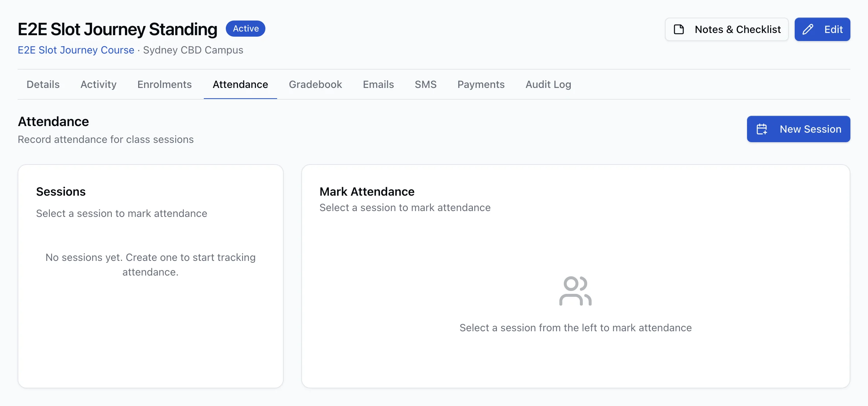Screen dimensions: 868x406
Task: Create a New Session via its label
Action: 810,129
